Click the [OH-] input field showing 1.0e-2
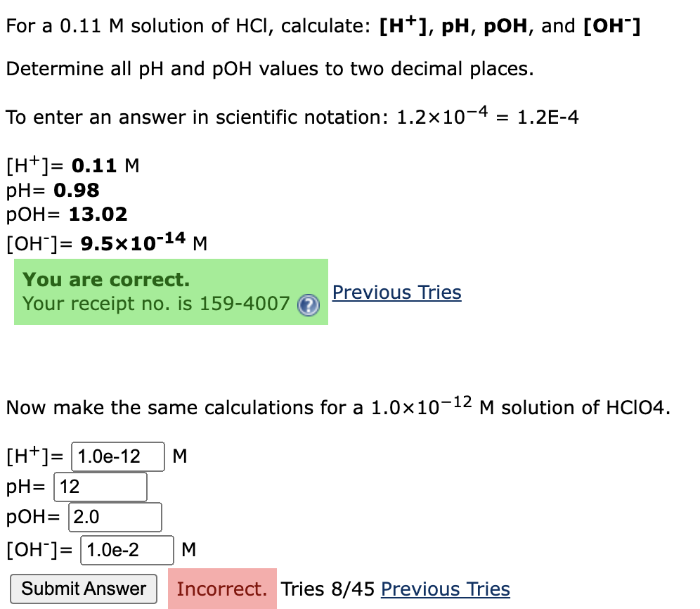The width and height of the screenshot is (700, 609). 127,550
